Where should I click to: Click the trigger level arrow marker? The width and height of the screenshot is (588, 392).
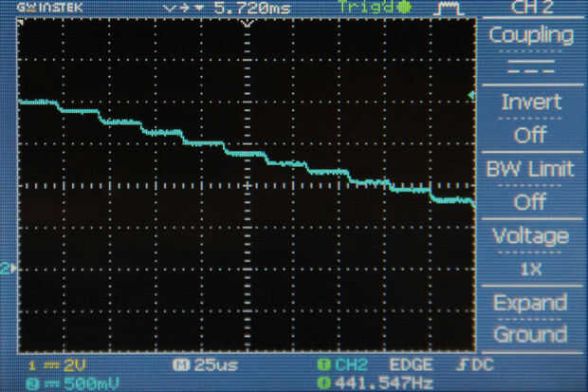[x=471, y=95]
